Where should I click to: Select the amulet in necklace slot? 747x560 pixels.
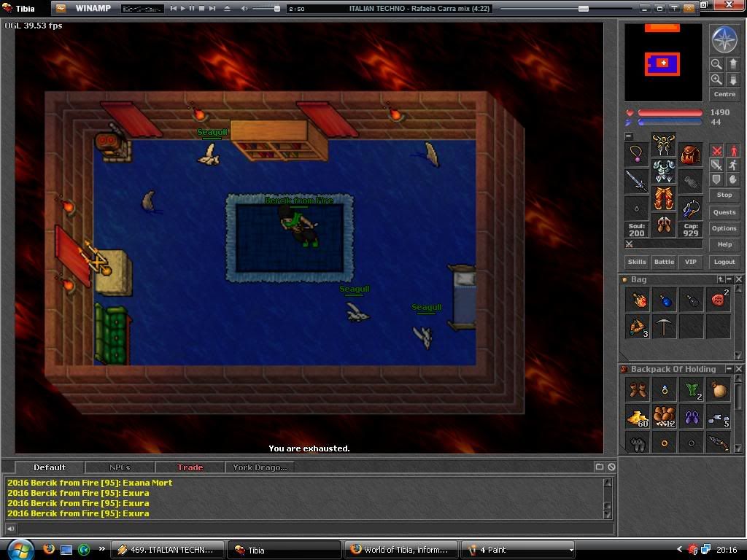click(x=637, y=155)
